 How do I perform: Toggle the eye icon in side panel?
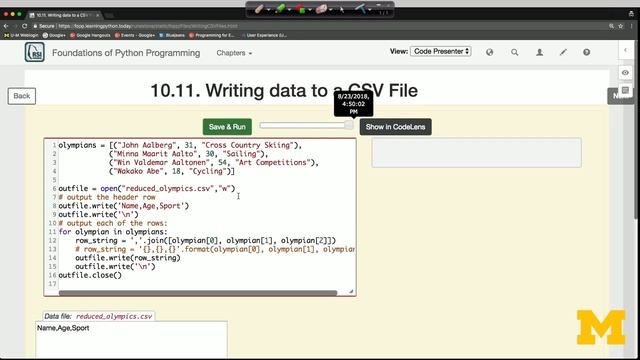625,73
